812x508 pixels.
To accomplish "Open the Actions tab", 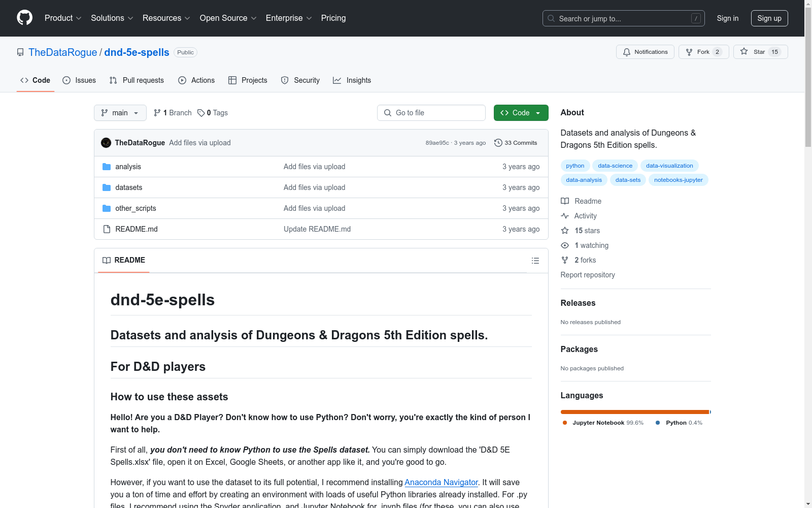I will point(196,80).
